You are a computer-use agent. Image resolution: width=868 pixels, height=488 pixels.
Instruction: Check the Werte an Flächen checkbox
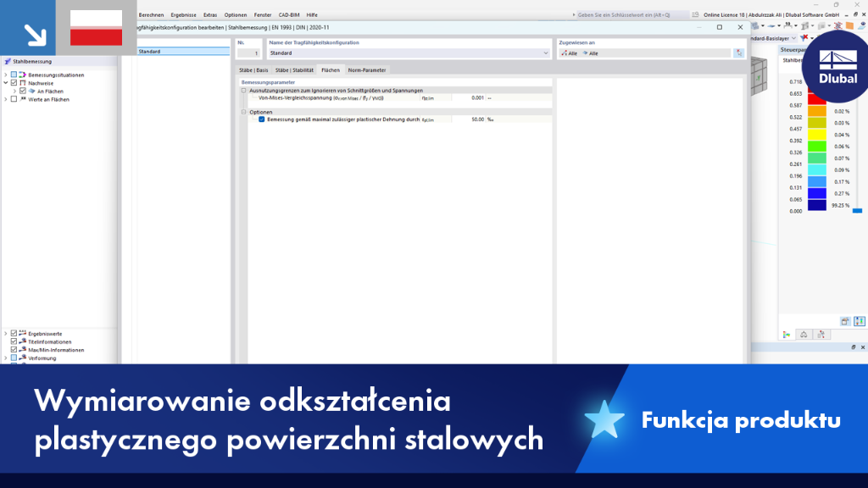point(14,100)
